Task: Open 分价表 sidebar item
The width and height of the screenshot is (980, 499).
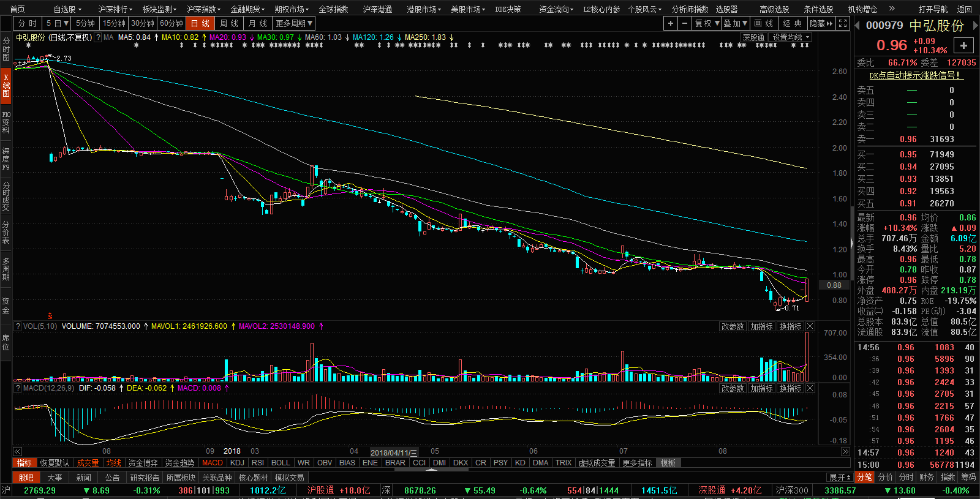Action: 6,233
